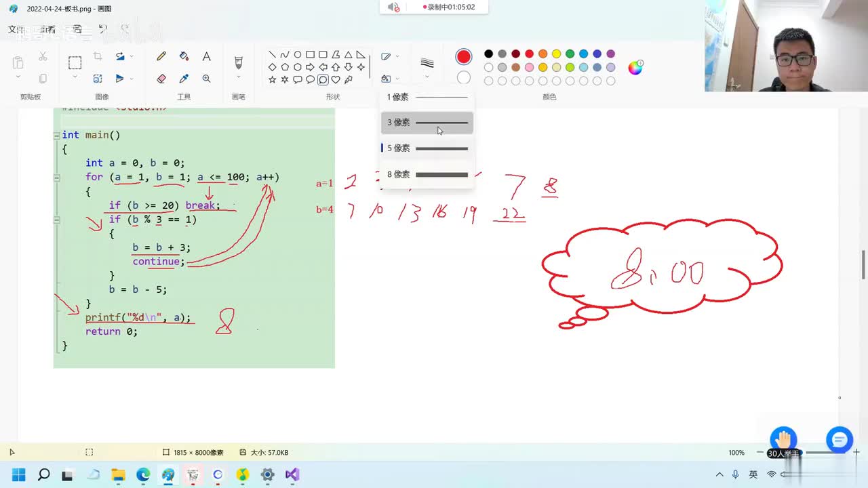The image size is (868, 488).
Task: Choose the Hexagon shape
Action: point(297,67)
